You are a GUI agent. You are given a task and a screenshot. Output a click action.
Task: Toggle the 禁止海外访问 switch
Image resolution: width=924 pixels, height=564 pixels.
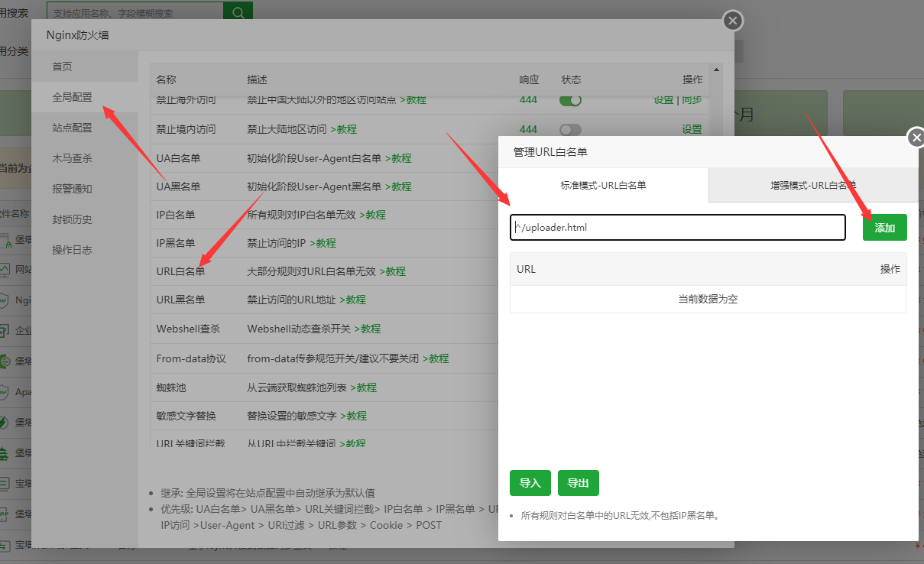tap(570, 100)
